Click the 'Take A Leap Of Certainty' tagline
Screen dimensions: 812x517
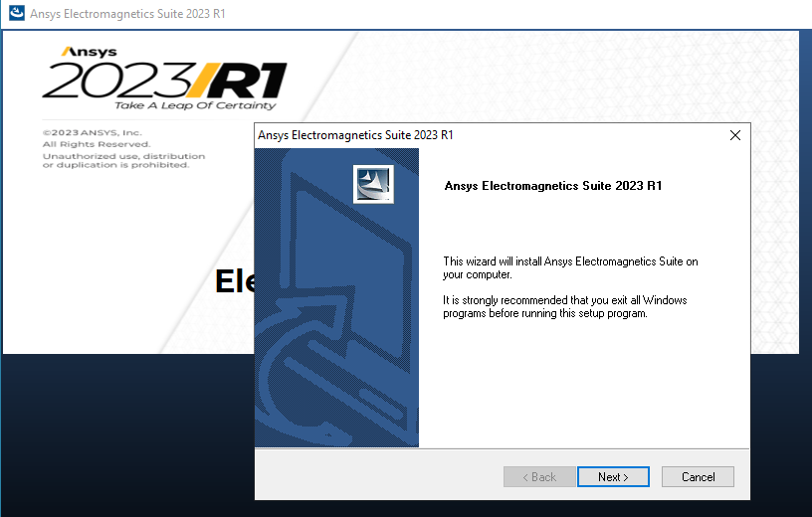(195, 105)
